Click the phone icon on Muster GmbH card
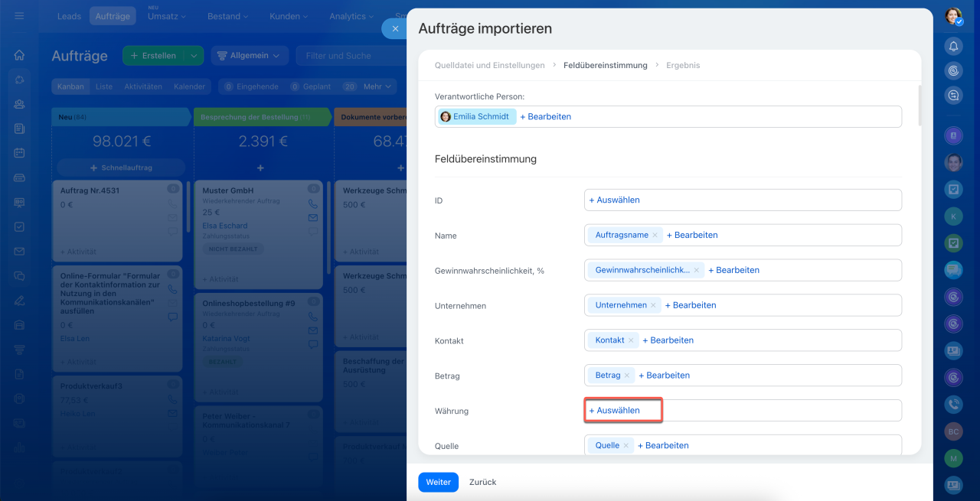980x501 pixels. tap(312, 204)
